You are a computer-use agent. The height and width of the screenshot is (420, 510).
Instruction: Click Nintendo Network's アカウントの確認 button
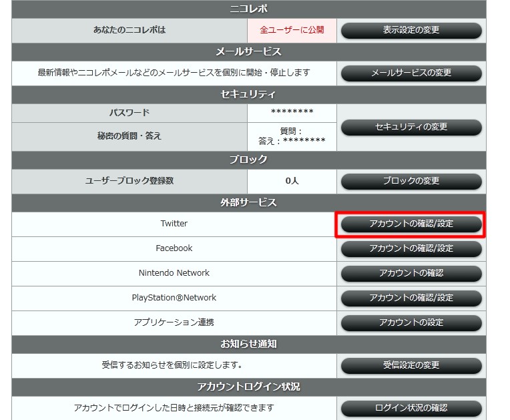(x=411, y=273)
